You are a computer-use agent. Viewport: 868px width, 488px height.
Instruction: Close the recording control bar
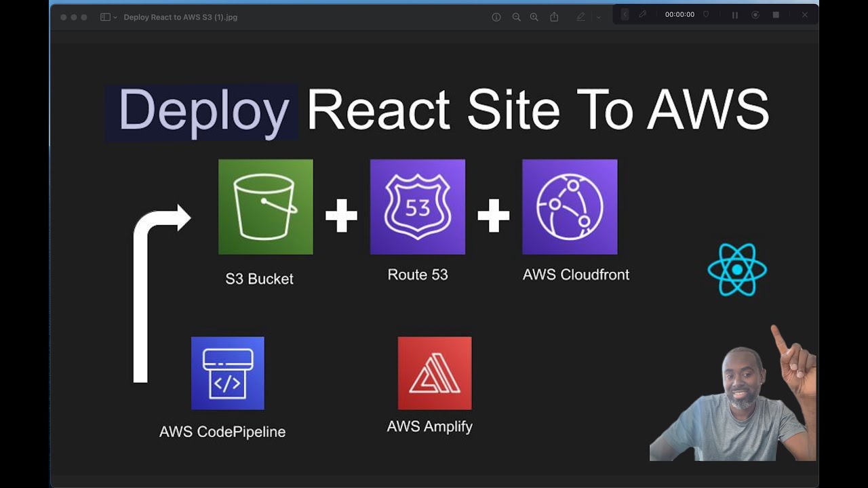[805, 14]
